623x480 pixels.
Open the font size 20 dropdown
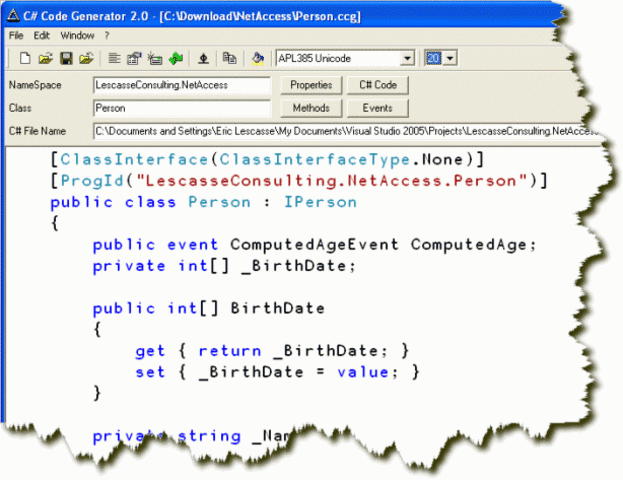click(450, 58)
